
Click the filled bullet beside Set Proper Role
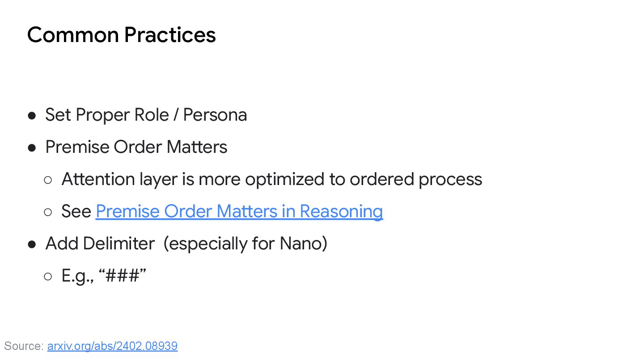coord(32,116)
